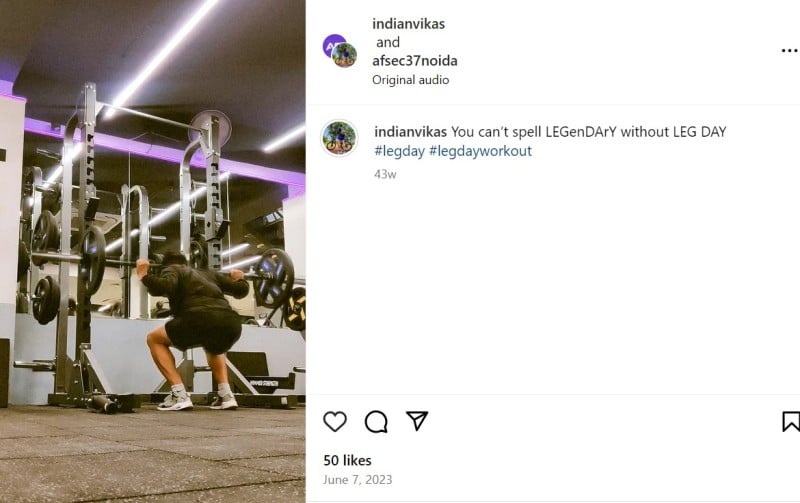Open indianvikas profile from header
Screen dimensions: 800x503
408,23
